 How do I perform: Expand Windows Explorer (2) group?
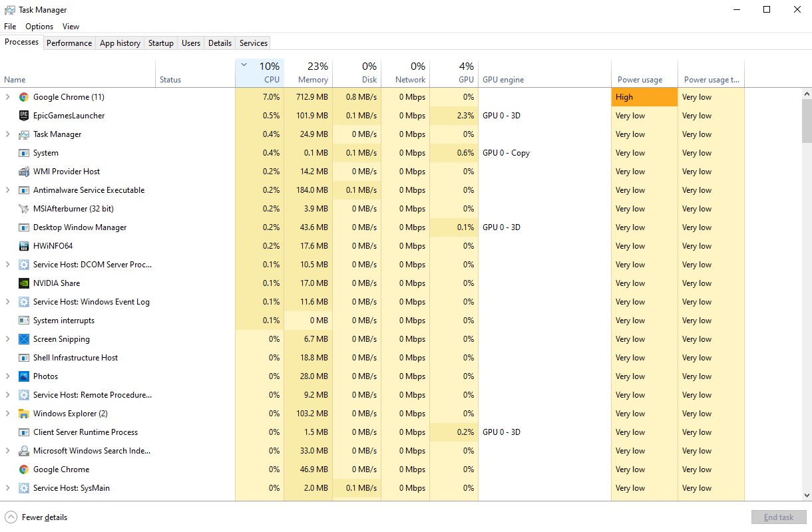(8, 414)
